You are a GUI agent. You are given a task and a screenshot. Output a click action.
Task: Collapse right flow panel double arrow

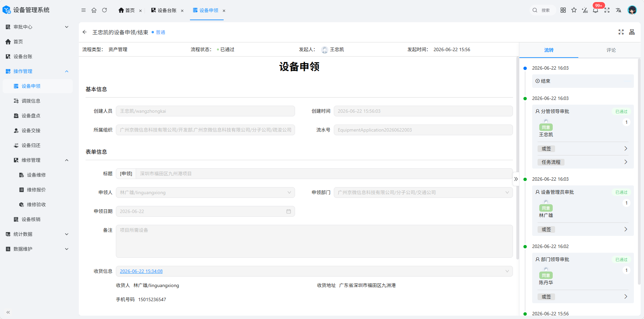pos(516,179)
